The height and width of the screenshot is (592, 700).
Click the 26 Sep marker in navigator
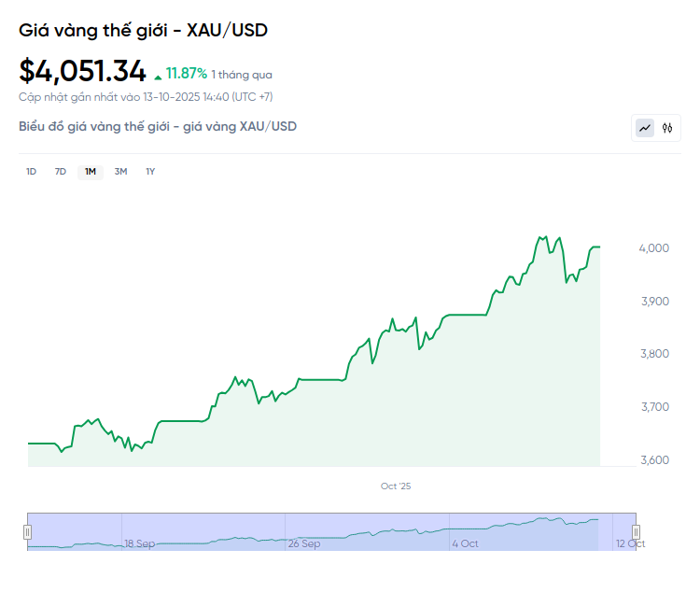tap(304, 543)
